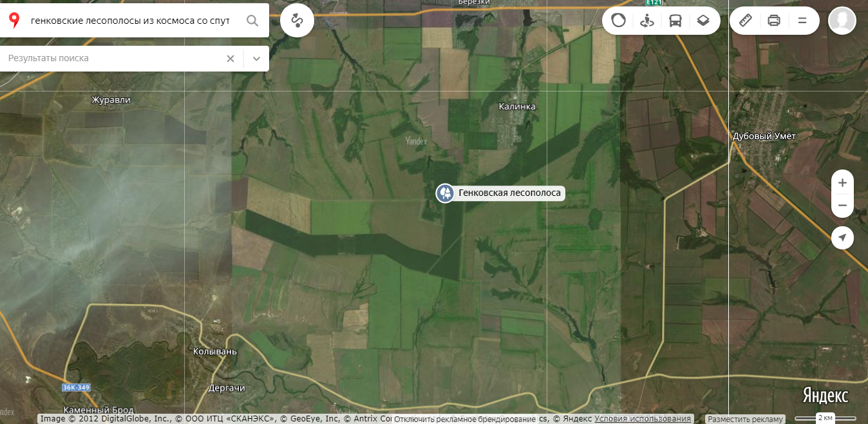This screenshot has height=424, width=868.
Task: Zoom in with plus button
Action: coord(842,182)
